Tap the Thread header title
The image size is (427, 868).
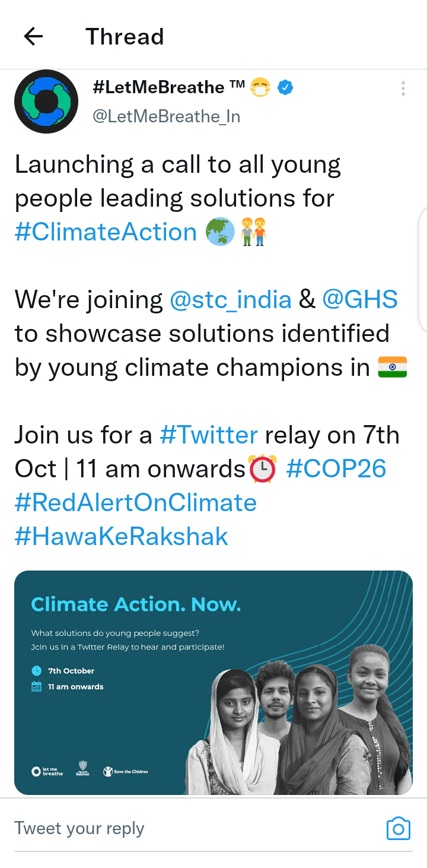point(125,37)
